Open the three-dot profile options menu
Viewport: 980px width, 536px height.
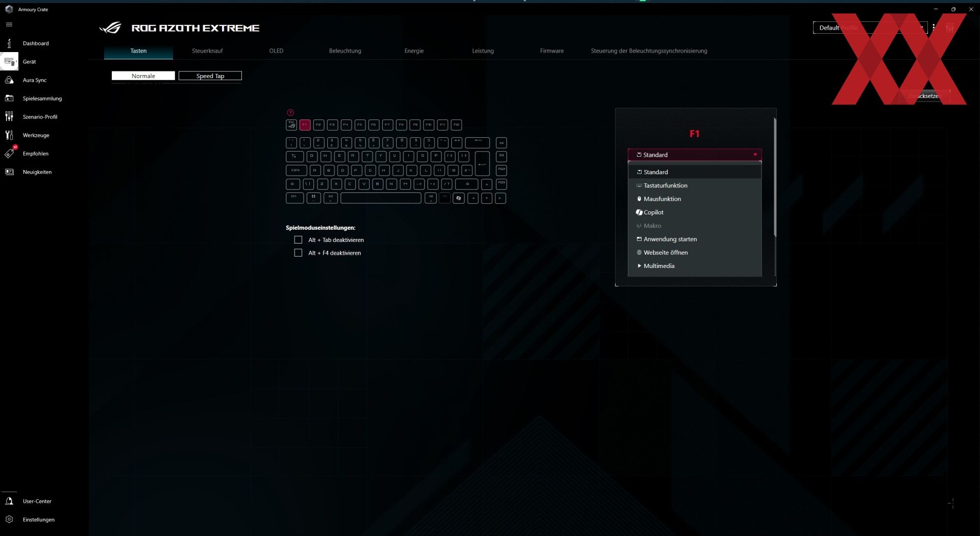tap(934, 28)
